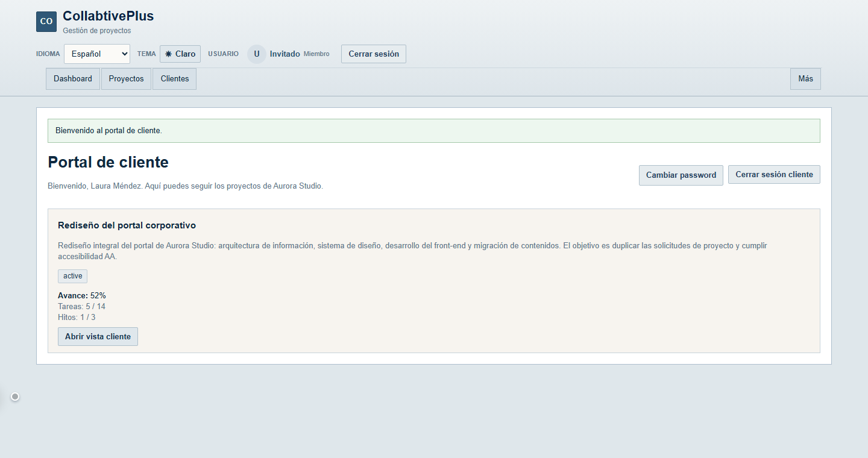The width and height of the screenshot is (868, 458).
Task: Open Abrir vista cliente
Action: [x=98, y=336]
